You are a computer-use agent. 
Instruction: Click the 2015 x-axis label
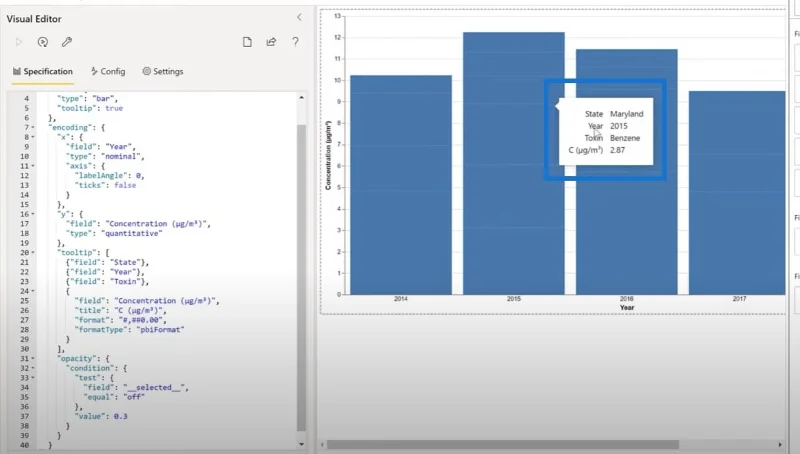(514, 299)
